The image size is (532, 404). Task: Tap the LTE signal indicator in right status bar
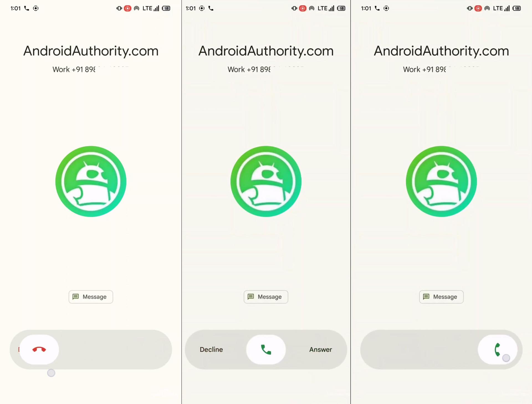[x=501, y=8]
